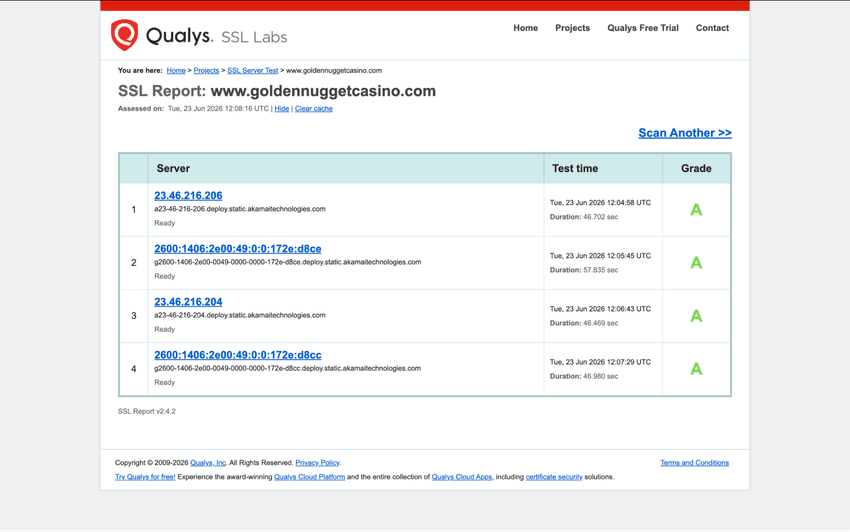Click test time 12:06:43 UTC
This screenshot has width=850, height=532.
click(x=600, y=309)
